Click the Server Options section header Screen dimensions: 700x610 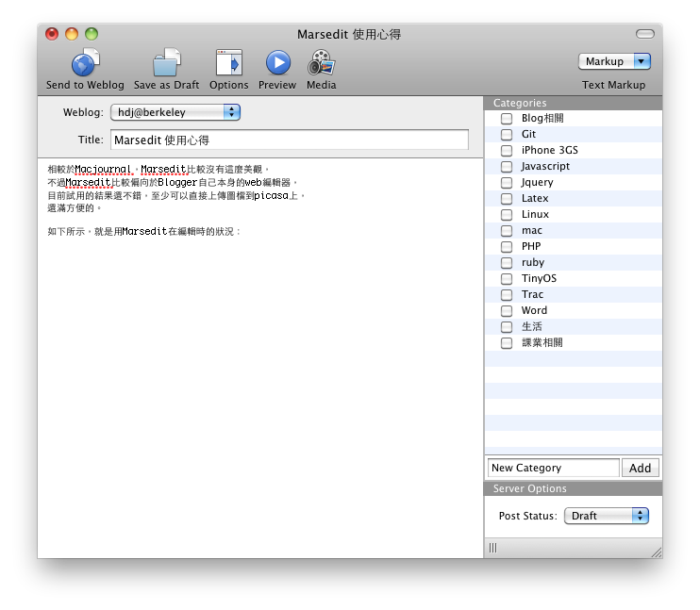[574, 488]
